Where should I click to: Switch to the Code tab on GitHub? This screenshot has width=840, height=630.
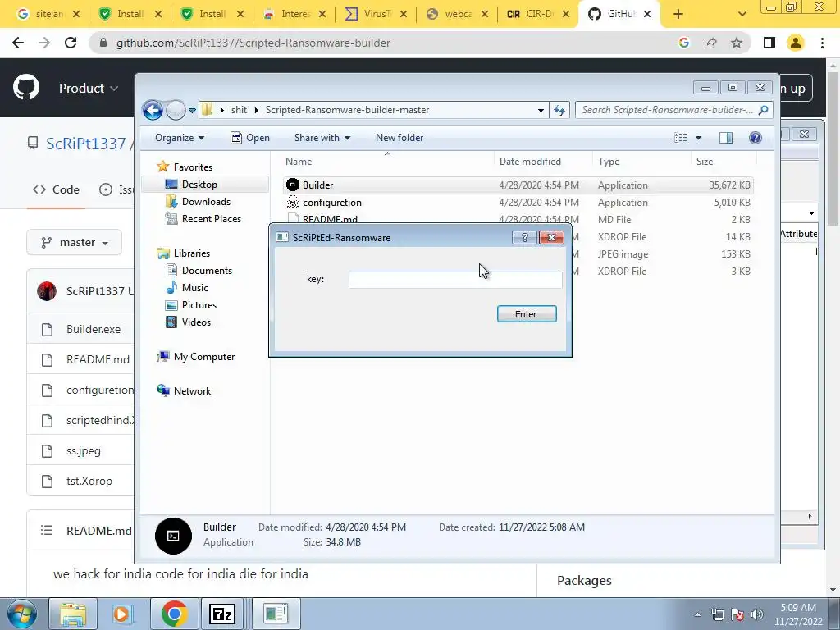(x=57, y=189)
